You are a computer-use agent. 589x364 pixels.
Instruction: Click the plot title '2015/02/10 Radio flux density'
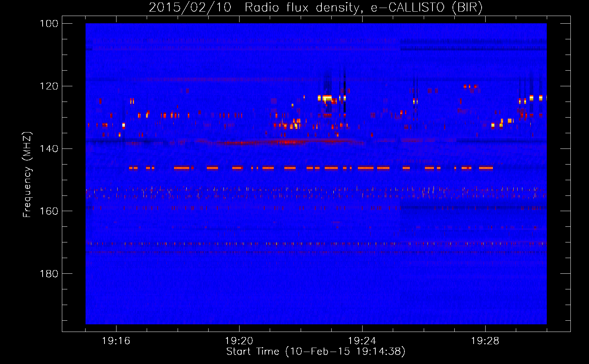click(316, 7)
